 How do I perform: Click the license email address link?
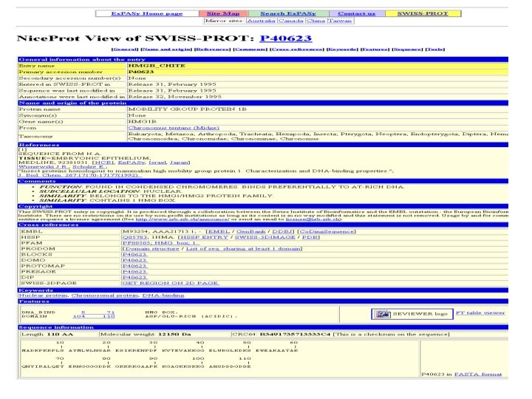click(x=313, y=219)
